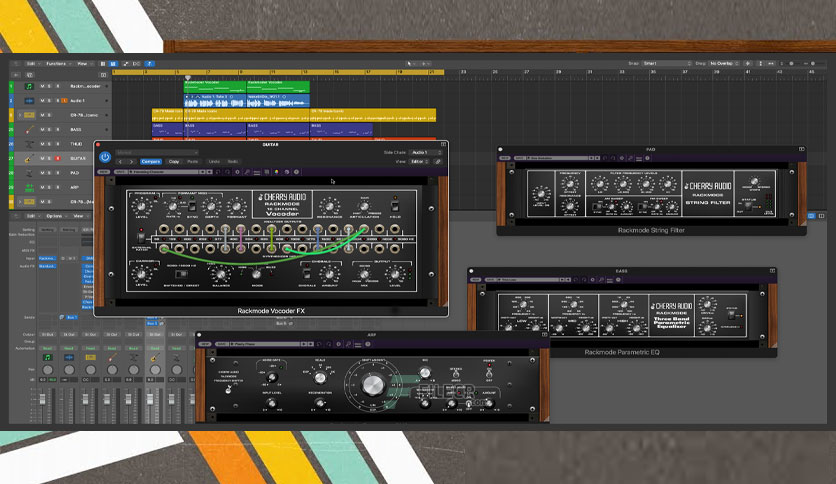Open the tracks area Edit menu
The width and height of the screenshot is (836, 484).
[x=32, y=63]
